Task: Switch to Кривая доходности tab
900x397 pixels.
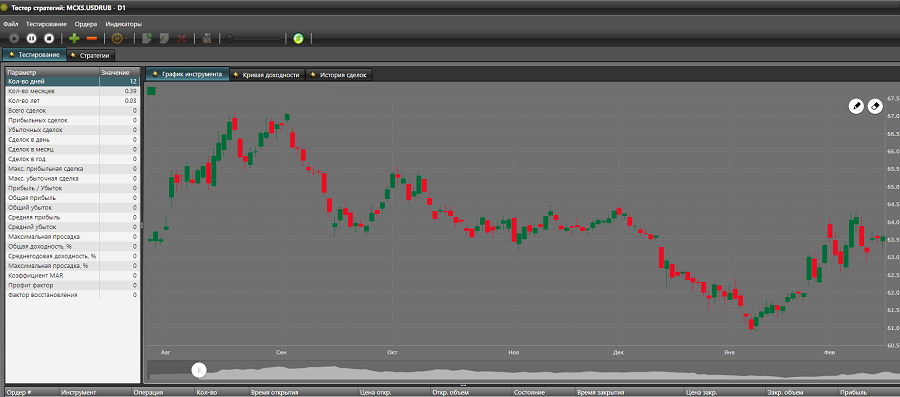Action: point(266,75)
